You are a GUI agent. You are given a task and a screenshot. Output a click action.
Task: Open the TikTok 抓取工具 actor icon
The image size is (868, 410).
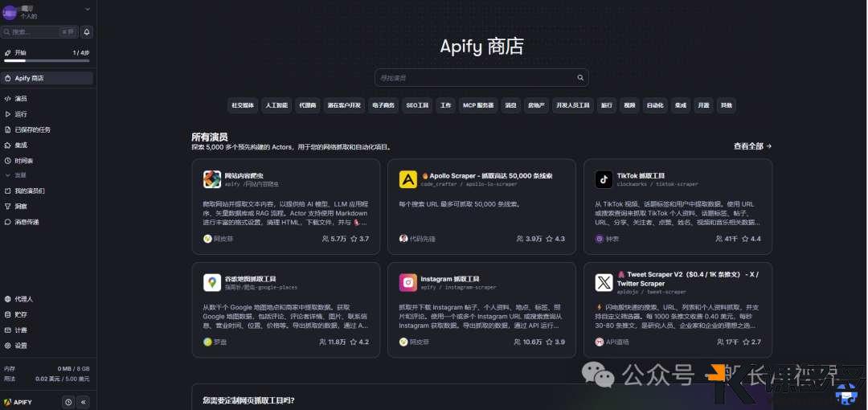click(x=604, y=178)
